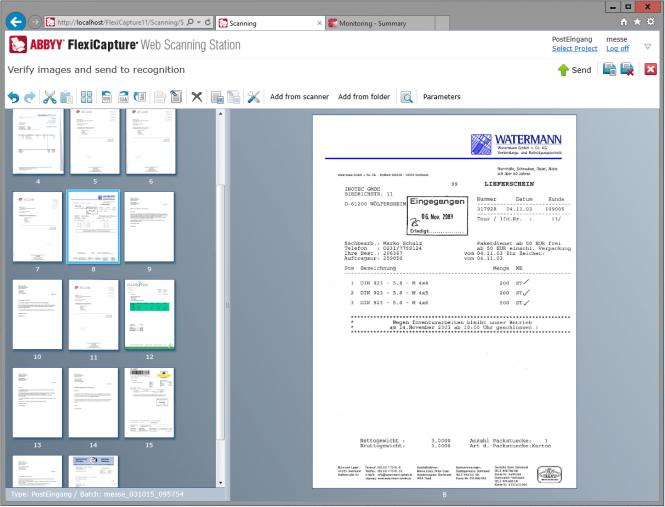Screen dimensions: 665x507
Task: Click Add from folder
Action: [x=364, y=97]
